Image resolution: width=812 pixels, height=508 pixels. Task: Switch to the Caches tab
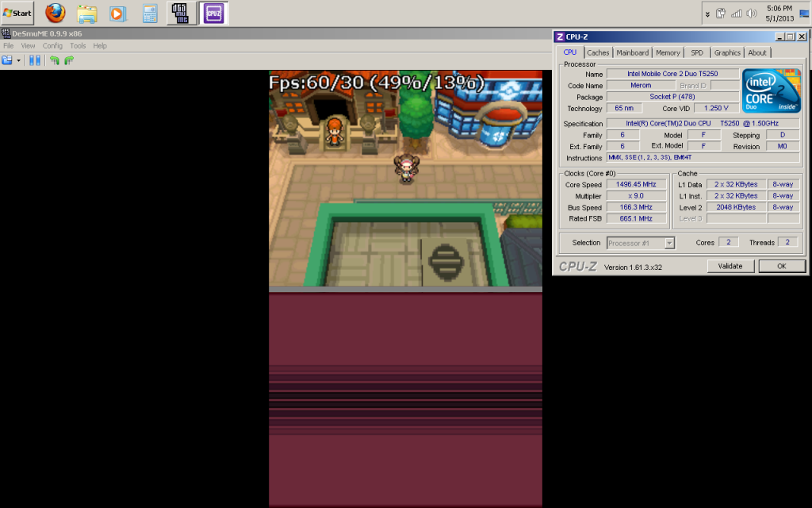(x=598, y=53)
